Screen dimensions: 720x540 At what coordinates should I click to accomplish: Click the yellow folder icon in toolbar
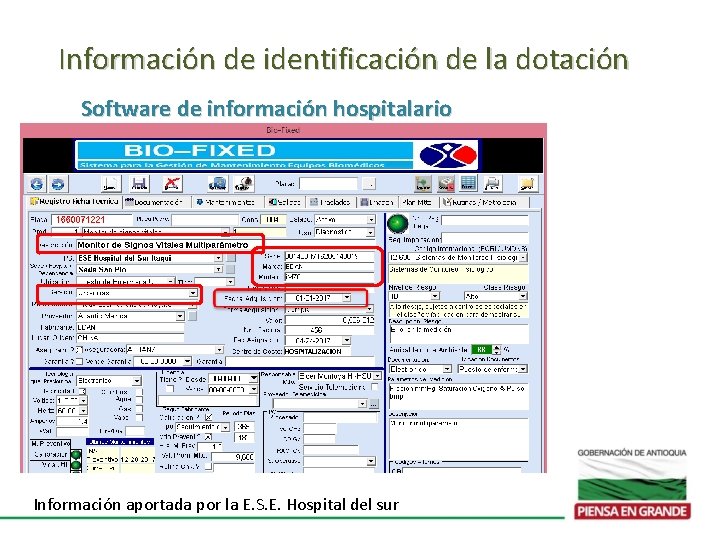click(527, 184)
